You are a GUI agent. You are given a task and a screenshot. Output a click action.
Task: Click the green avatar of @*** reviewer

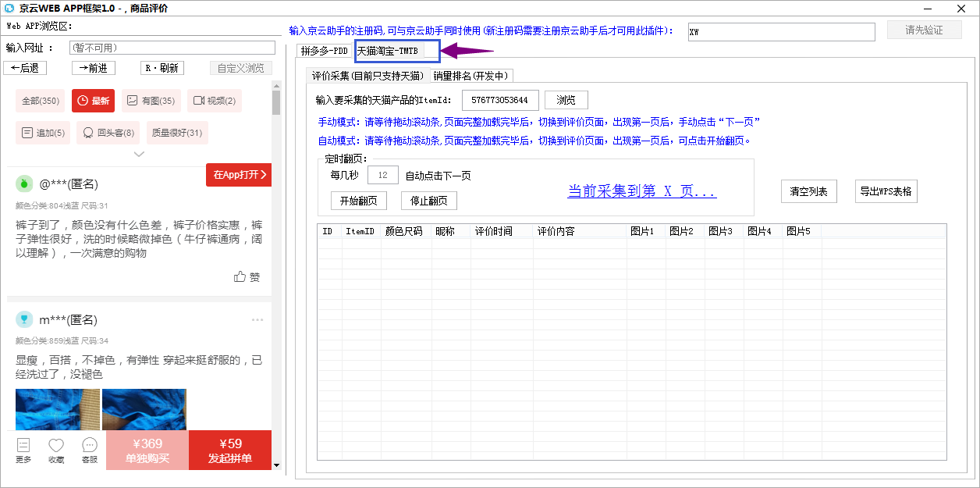(x=24, y=183)
